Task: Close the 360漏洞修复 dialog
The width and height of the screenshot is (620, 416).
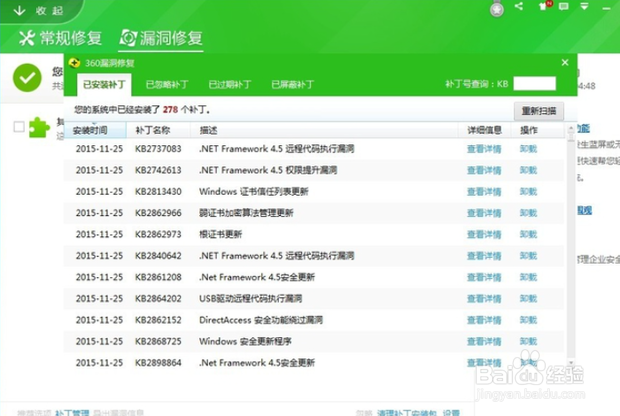Action: [x=565, y=62]
